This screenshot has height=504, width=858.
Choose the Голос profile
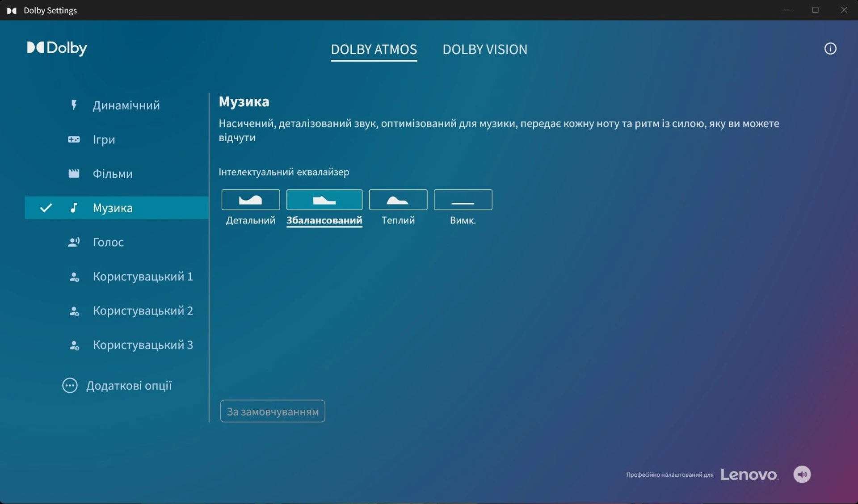pyautogui.click(x=117, y=242)
